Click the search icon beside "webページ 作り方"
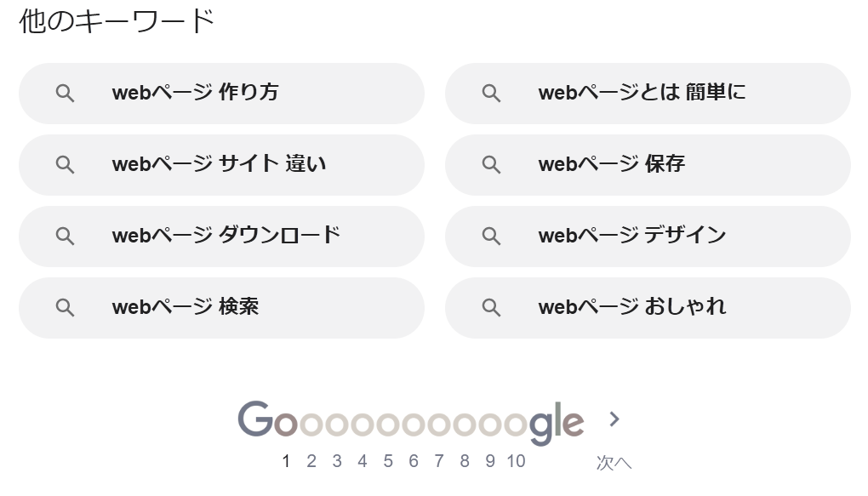 tap(66, 94)
